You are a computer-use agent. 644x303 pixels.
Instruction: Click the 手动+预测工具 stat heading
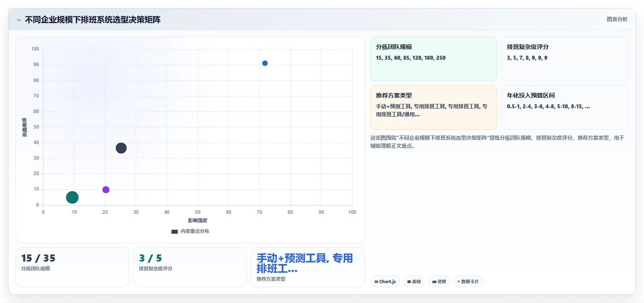pyautogui.click(x=305, y=263)
